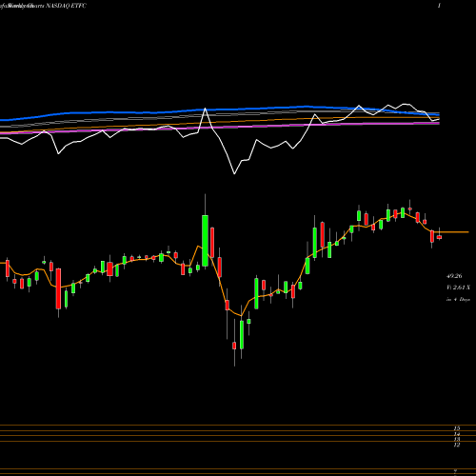Click the long red candle in the left section
476x476 pixels.
click(58, 288)
